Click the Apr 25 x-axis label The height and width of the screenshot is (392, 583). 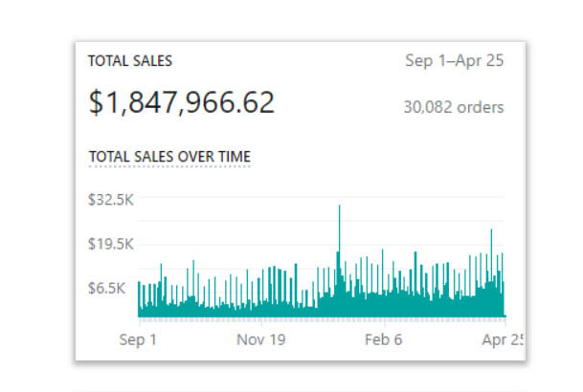pos(502,338)
